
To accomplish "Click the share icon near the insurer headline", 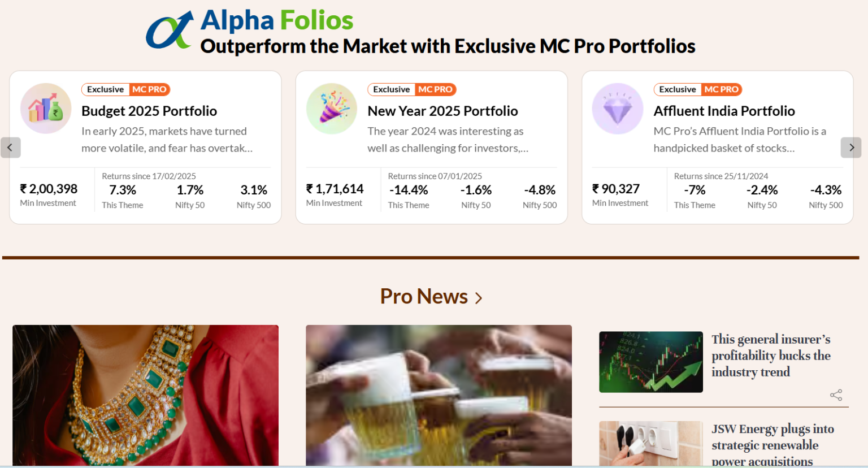I will [x=836, y=395].
